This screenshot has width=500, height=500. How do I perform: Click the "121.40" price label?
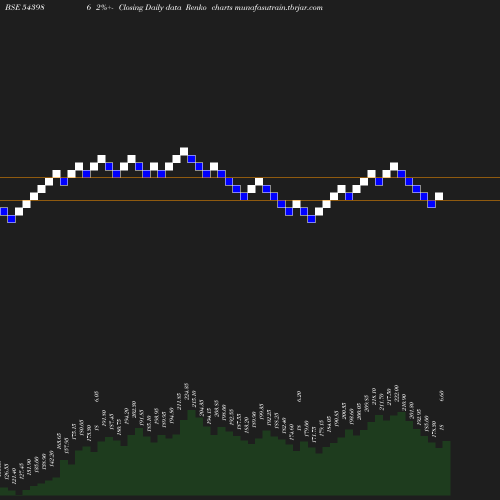[x=14, y=477]
